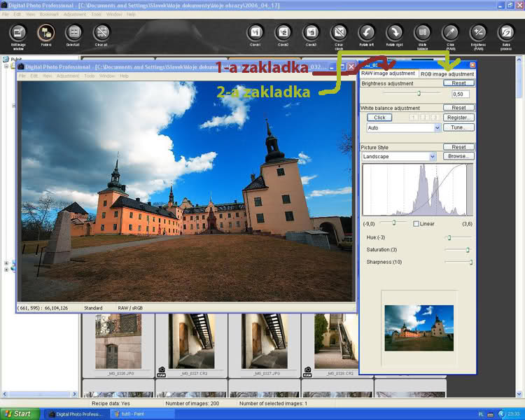Click the Hue slider handle
Viewport: 525px width, 420px height.
tap(449, 237)
